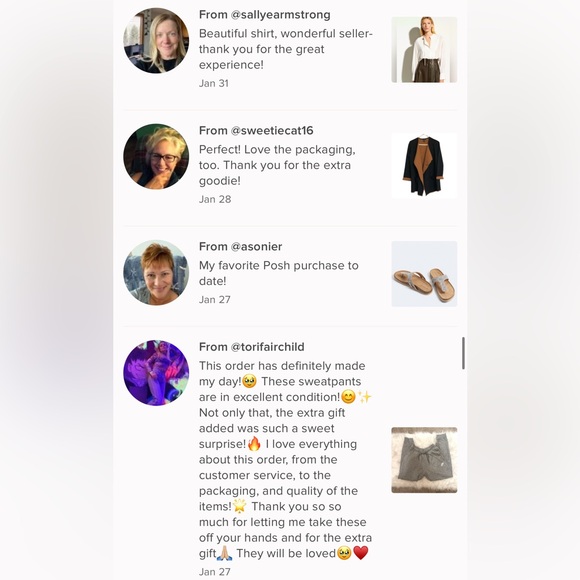Click the Jan 28 review date
This screenshot has width=580, height=580.
coord(215,199)
